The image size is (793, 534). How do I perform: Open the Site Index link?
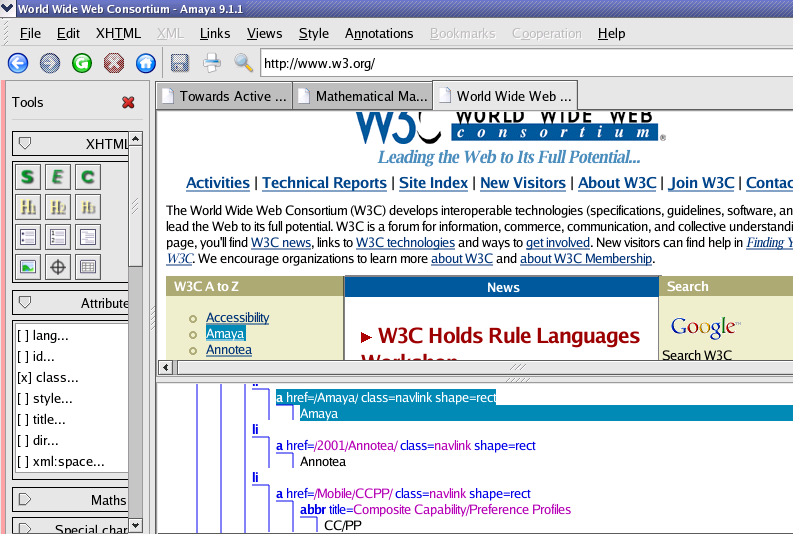point(433,183)
